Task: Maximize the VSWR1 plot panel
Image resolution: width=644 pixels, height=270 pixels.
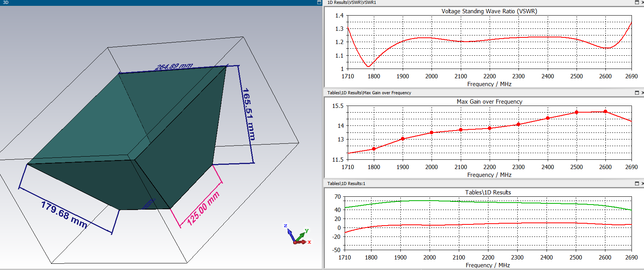Action: click(637, 2)
